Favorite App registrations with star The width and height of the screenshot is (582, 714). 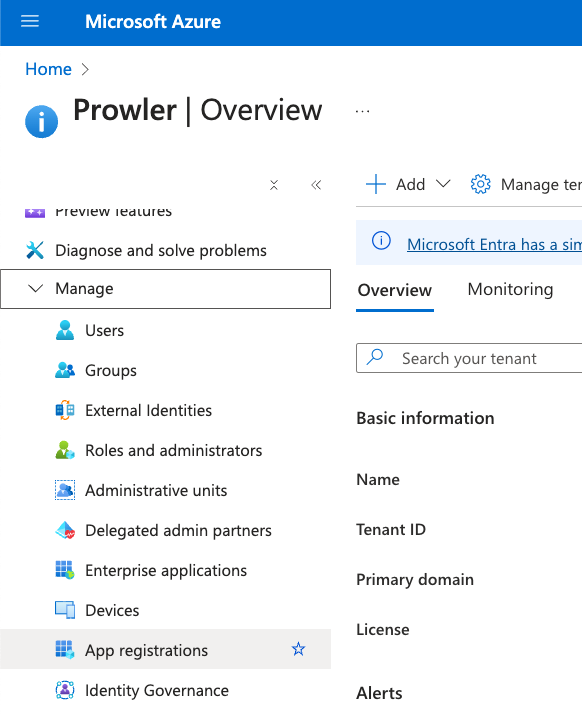(298, 649)
